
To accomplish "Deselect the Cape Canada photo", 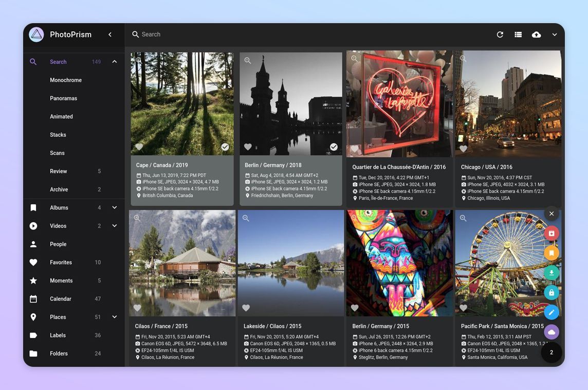I will 225,146.
